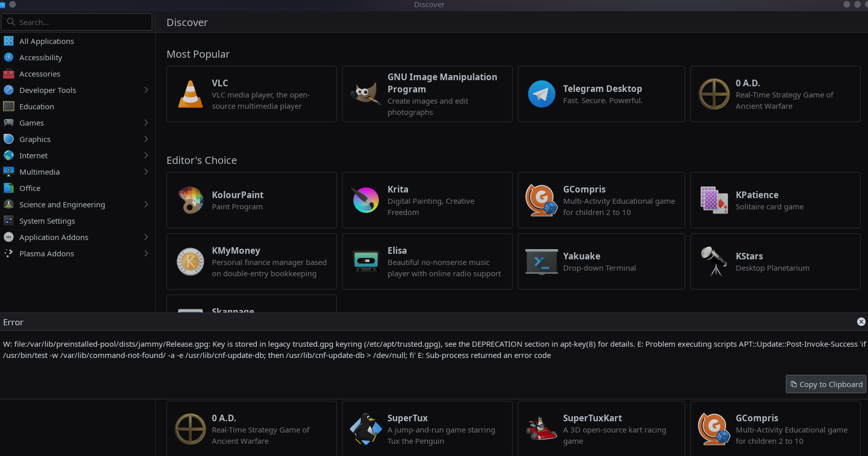
Task: Expand the Application Addons chevron
Action: click(146, 237)
